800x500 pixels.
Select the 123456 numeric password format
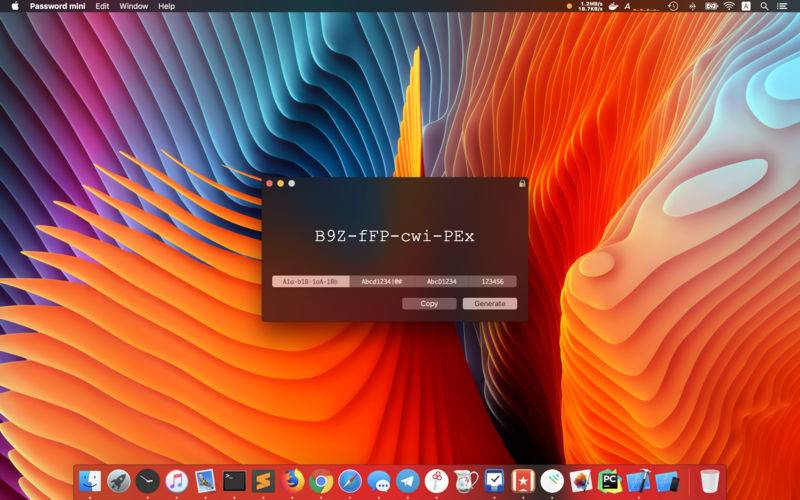492,281
